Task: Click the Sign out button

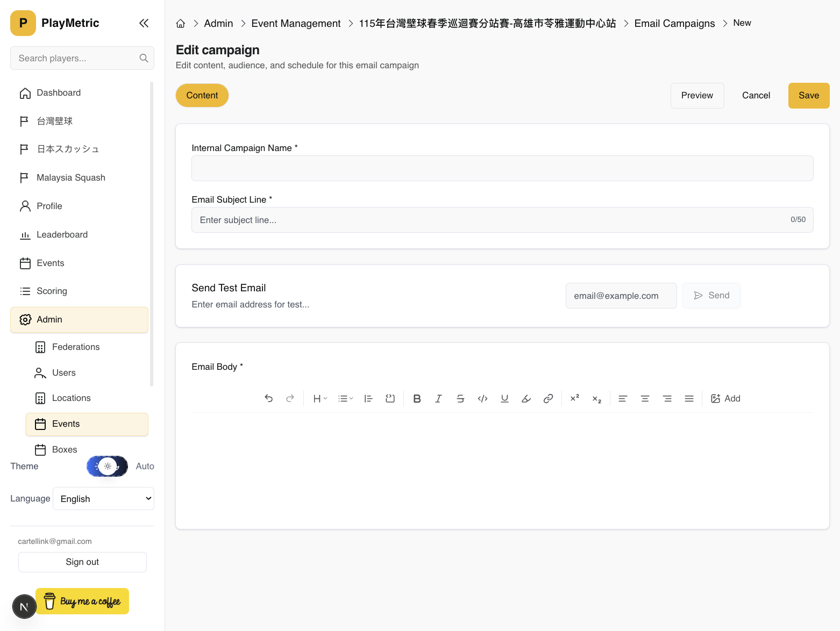Action: click(x=82, y=562)
